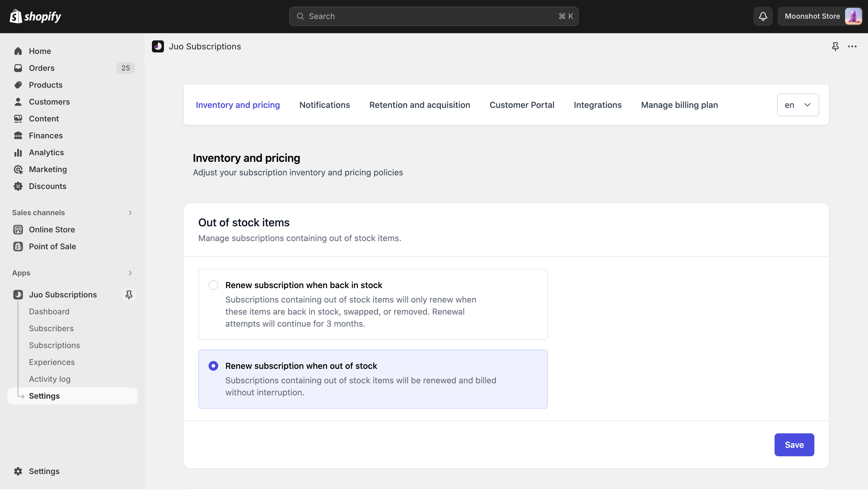
Task: Open the language dropdown showing en
Action: (x=798, y=104)
